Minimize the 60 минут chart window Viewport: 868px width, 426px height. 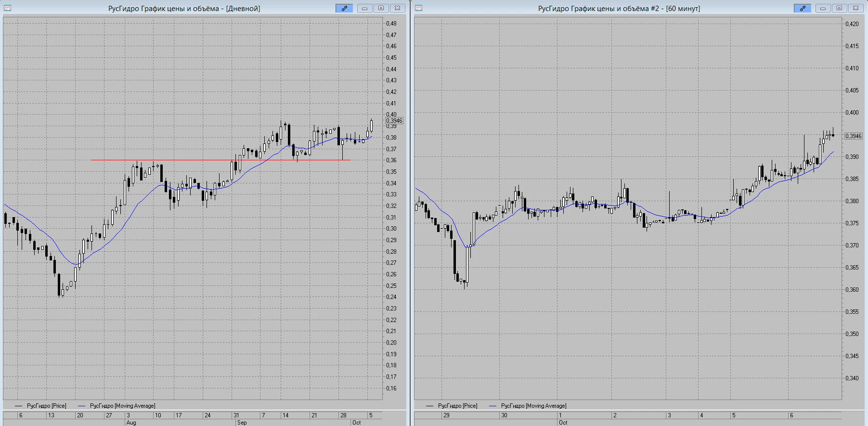823,8
